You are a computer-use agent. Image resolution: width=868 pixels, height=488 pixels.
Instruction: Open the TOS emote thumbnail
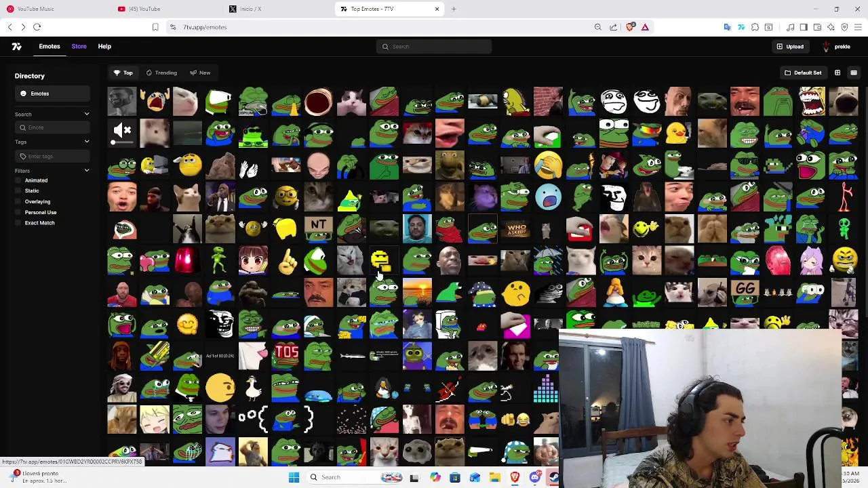[285, 356]
